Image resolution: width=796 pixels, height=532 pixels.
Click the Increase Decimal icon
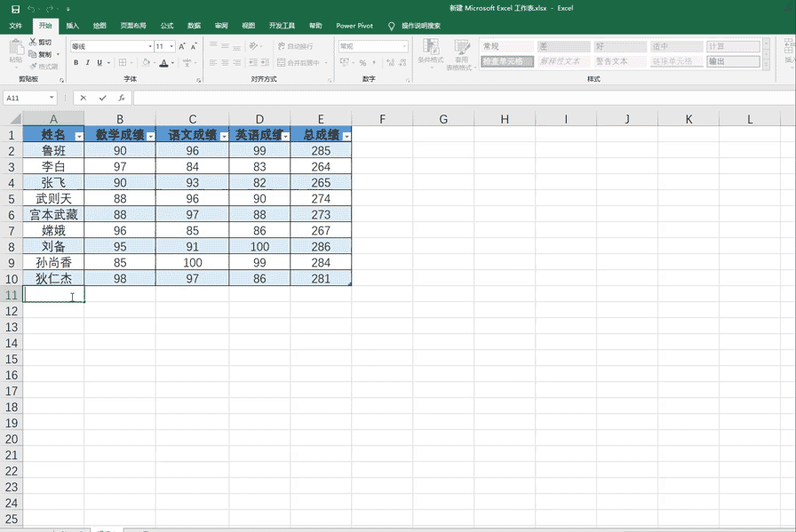click(390, 62)
